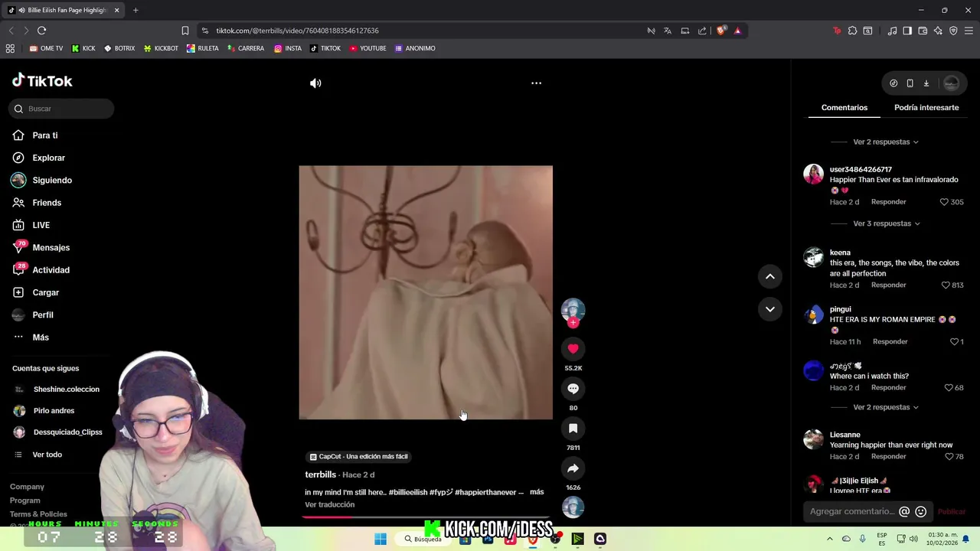Open the CapCut edición más fácil link

(359, 457)
